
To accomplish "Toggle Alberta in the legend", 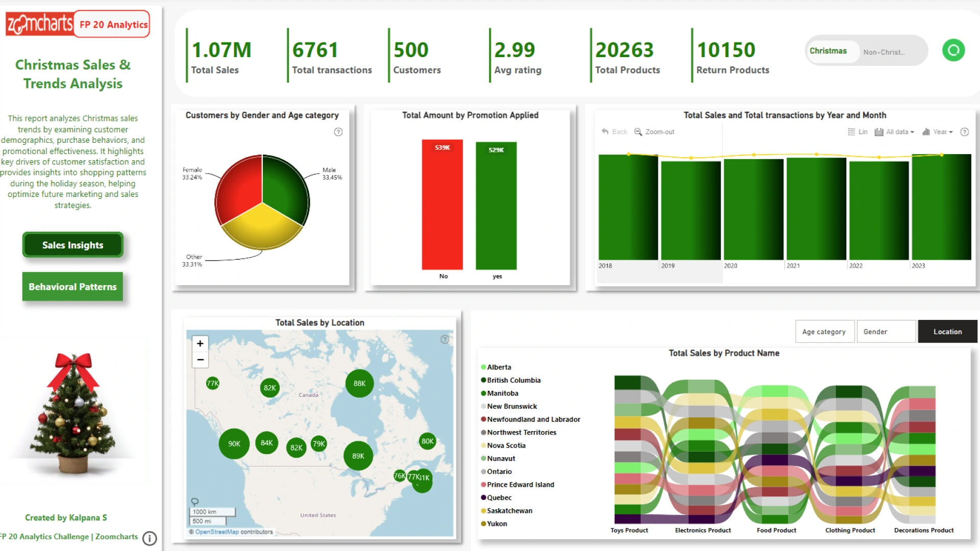I will (496, 367).
